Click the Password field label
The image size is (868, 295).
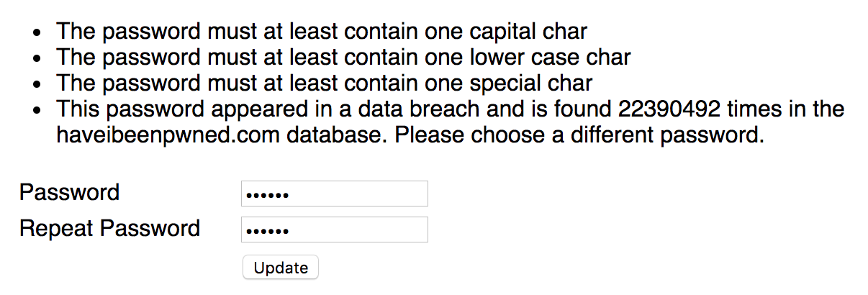[x=69, y=193]
